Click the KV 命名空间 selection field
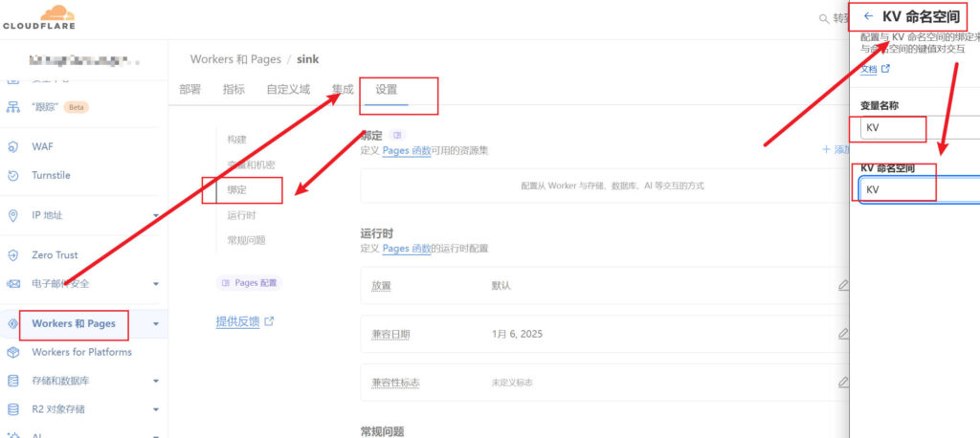Screen dimensions: 980x438 point(919,189)
